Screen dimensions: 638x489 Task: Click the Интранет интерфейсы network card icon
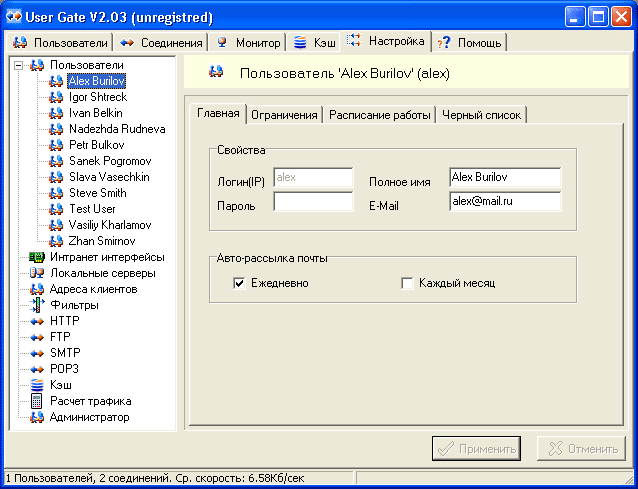(37, 257)
